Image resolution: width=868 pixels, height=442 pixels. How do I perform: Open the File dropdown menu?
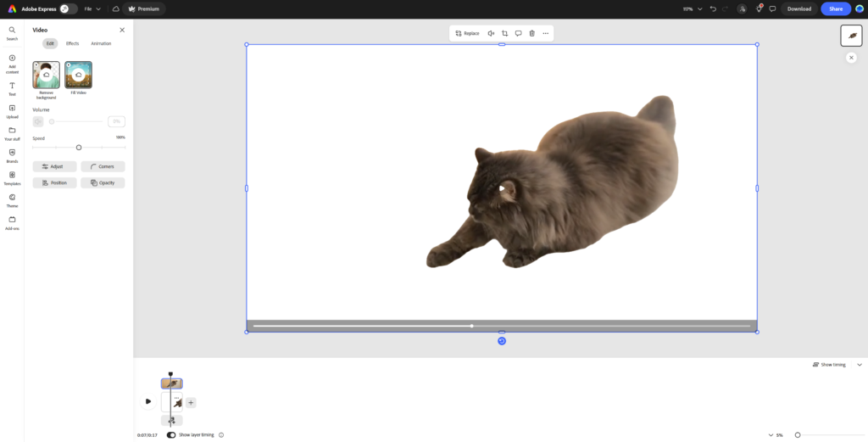pyautogui.click(x=92, y=8)
